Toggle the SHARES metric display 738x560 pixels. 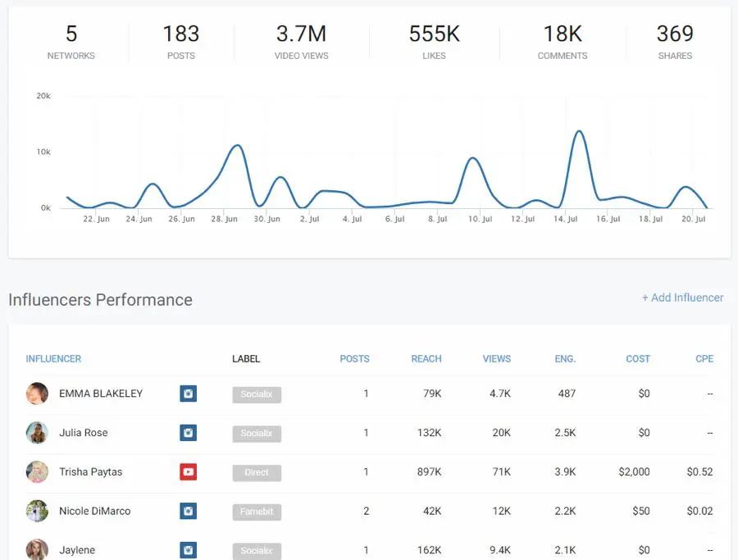pos(675,43)
